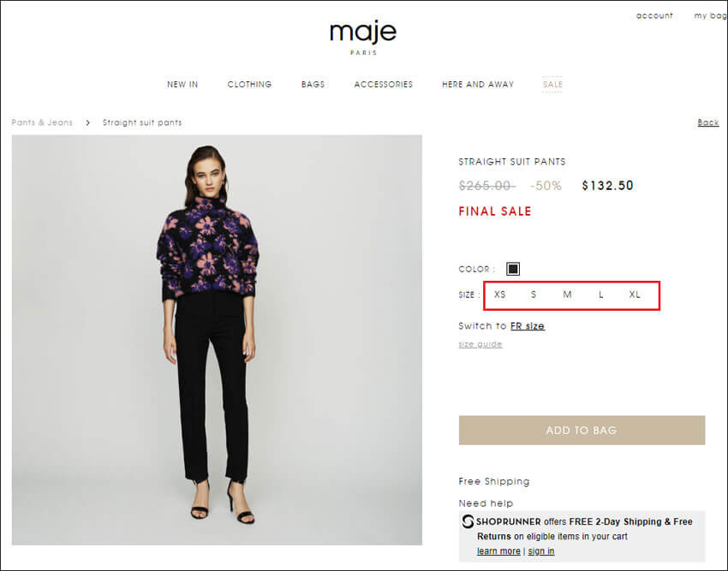Select size XS

click(x=499, y=294)
